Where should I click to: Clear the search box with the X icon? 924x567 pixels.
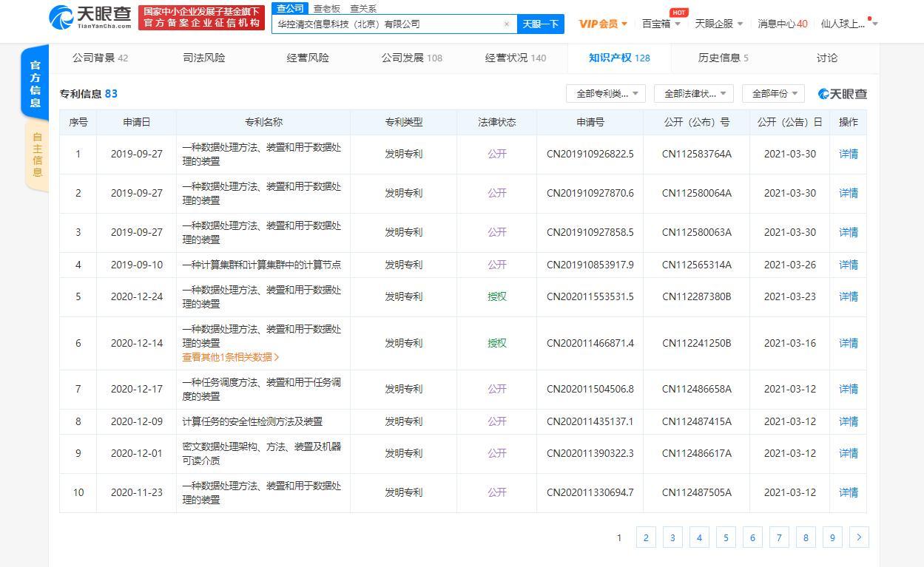(507, 24)
